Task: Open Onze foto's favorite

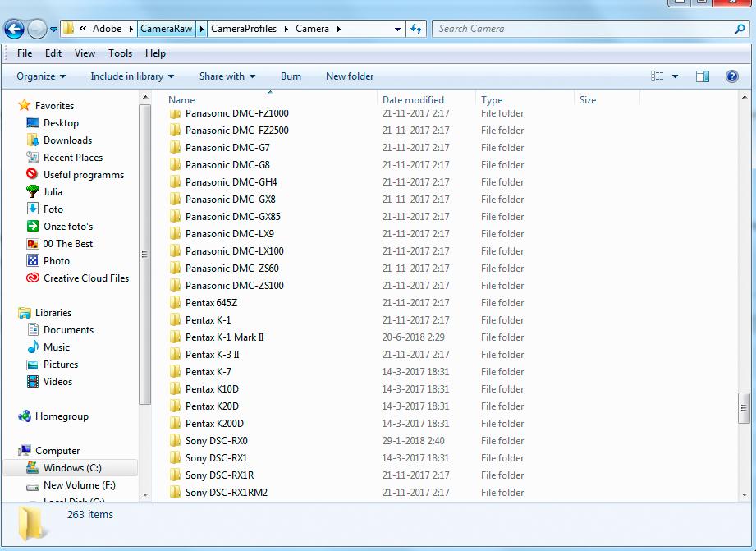Action: pos(59,227)
